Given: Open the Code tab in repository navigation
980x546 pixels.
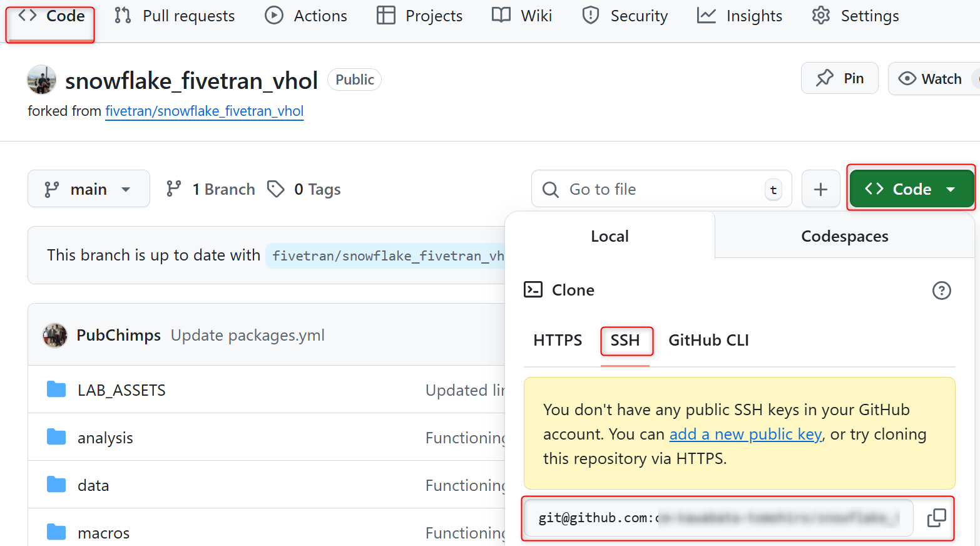Looking at the screenshot, I should point(51,17).
